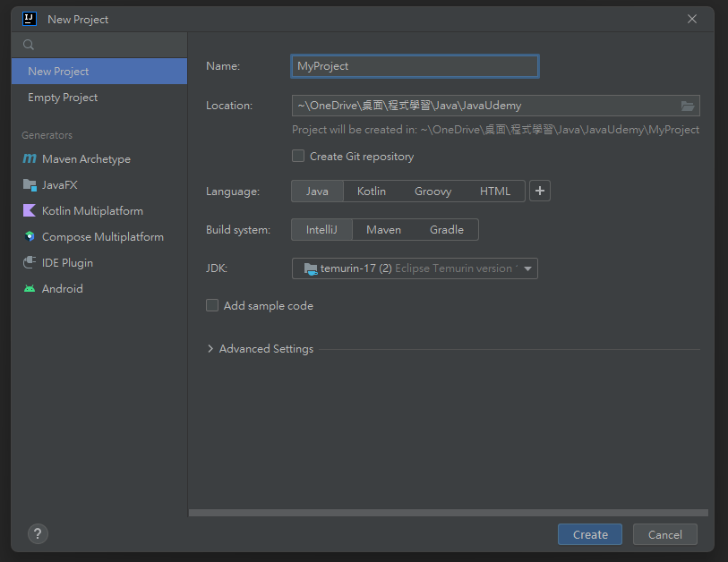This screenshot has height=562, width=728.
Task: Choose IntelliJ build system
Action: pos(321,230)
